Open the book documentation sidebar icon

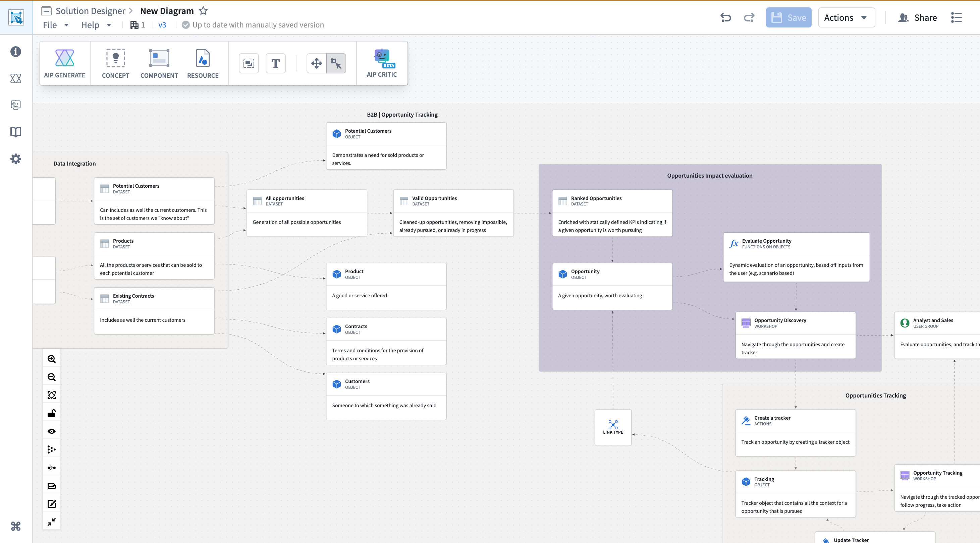(x=16, y=132)
